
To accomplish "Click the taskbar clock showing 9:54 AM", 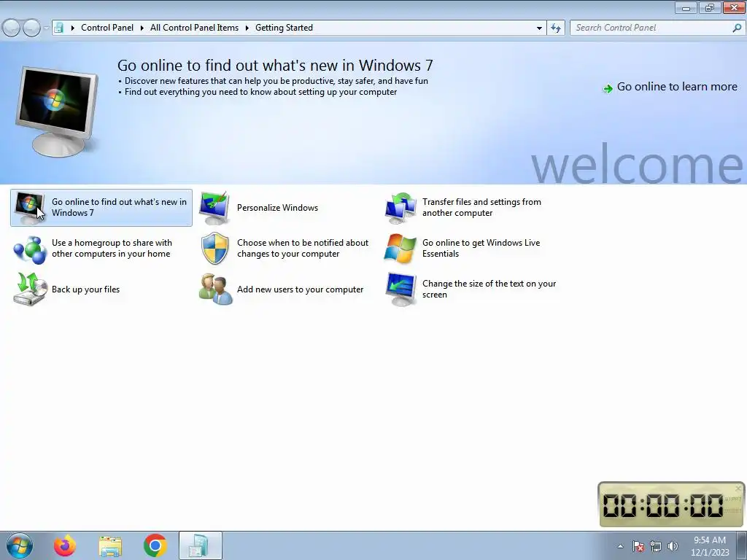I will click(x=710, y=546).
